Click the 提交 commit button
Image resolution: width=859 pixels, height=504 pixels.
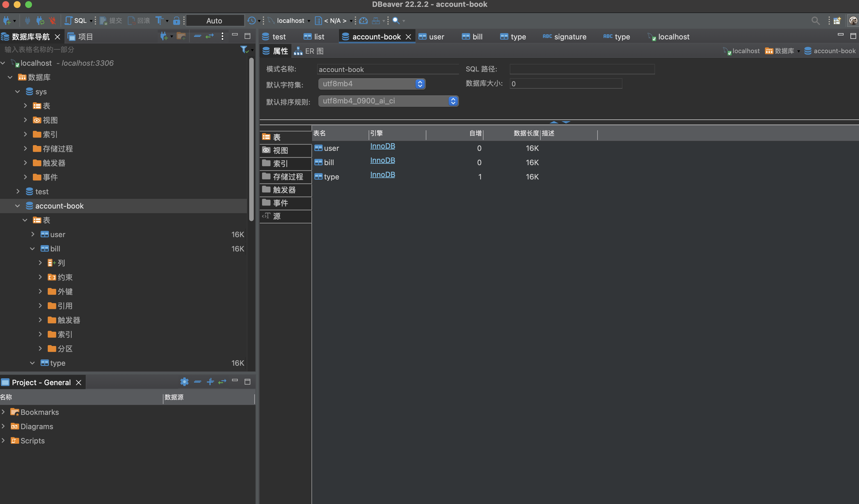click(111, 21)
